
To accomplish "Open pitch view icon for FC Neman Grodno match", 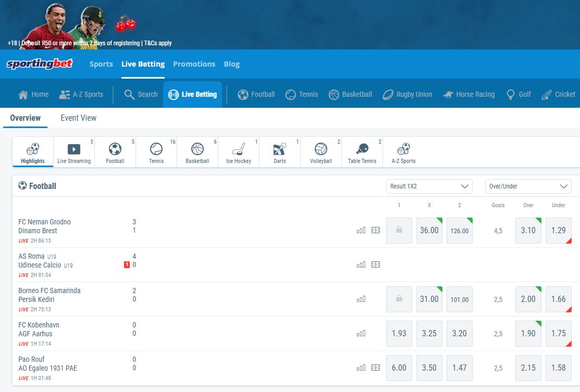I will pyautogui.click(x=375, y=230).
